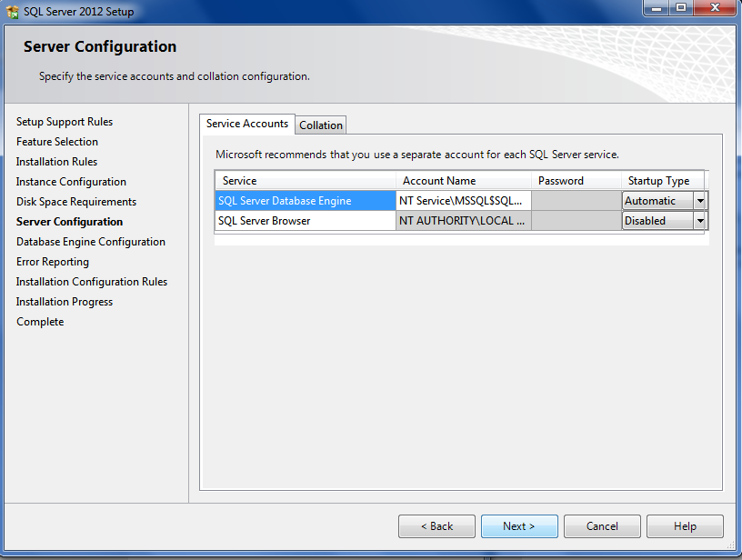The width and height of the screenshot is (742, 560).
Task: Select Installation Rules step in sidebar
Action: 56,162
